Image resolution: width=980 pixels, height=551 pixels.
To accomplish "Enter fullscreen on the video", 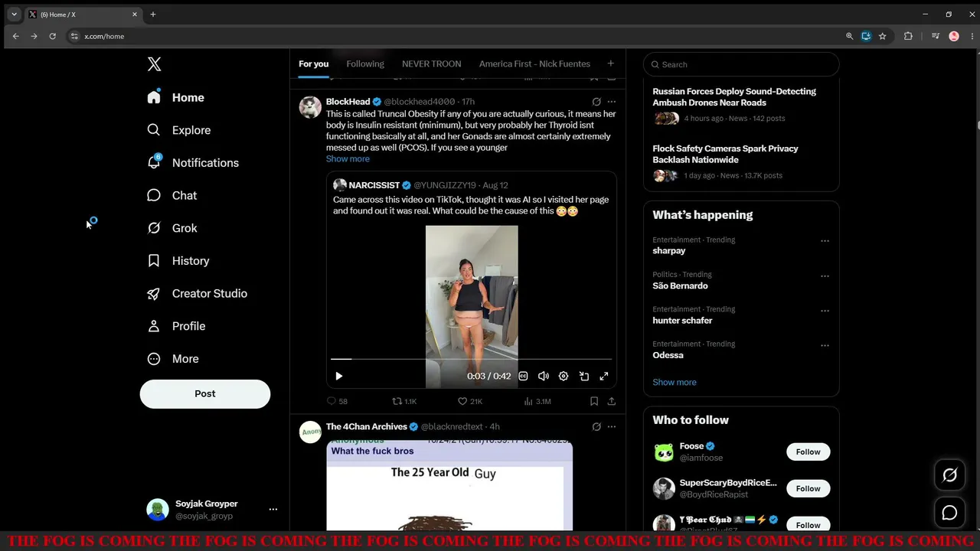I will [604, 376].
